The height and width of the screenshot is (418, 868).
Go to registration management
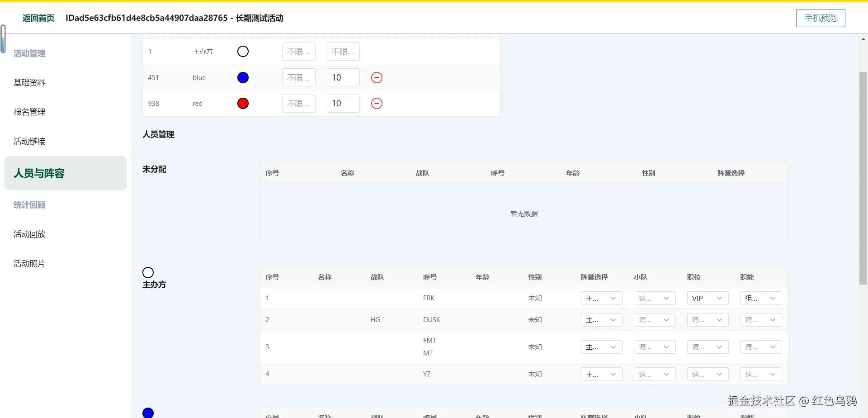[29, 112]
